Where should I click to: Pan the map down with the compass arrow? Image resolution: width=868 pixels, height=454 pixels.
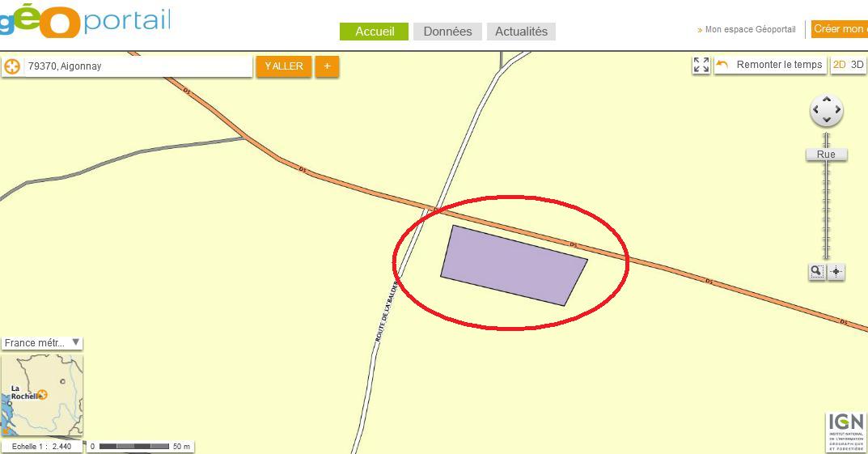[827, 120]
